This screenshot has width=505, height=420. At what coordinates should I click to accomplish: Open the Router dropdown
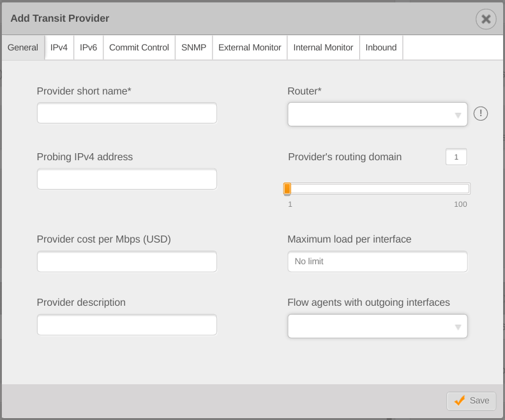click(377, 114)
